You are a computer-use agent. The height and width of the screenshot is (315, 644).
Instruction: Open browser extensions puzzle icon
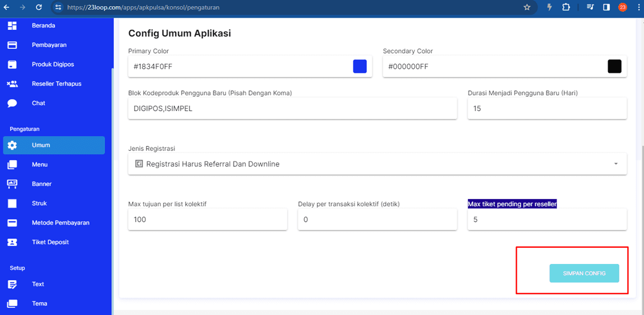(x=565, y=7)
